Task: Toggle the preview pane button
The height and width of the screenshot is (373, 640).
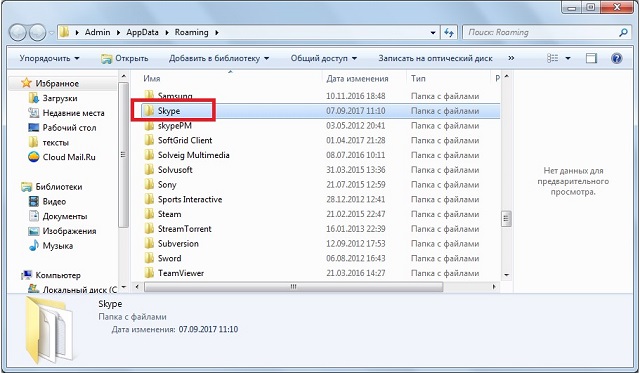Action: pos(591,58)
